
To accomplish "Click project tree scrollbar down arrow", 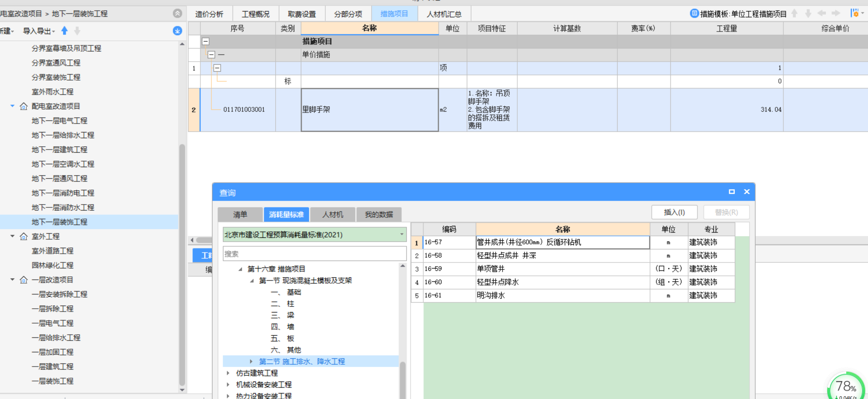I will coord(182,390).
